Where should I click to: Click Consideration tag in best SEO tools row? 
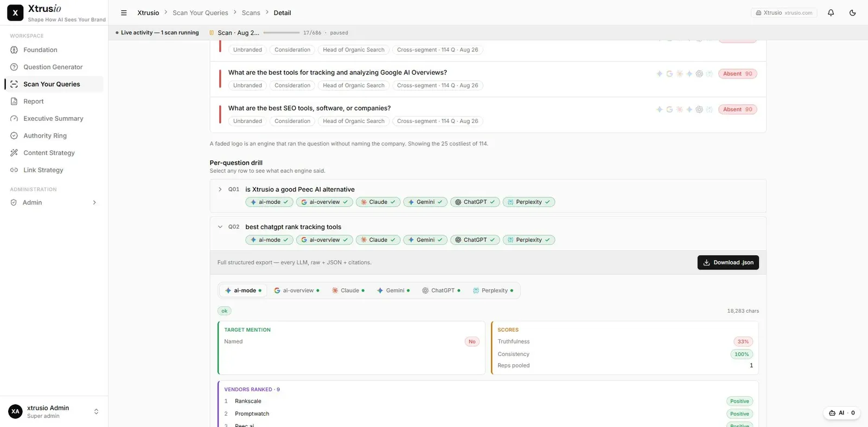tap(292, 121)
